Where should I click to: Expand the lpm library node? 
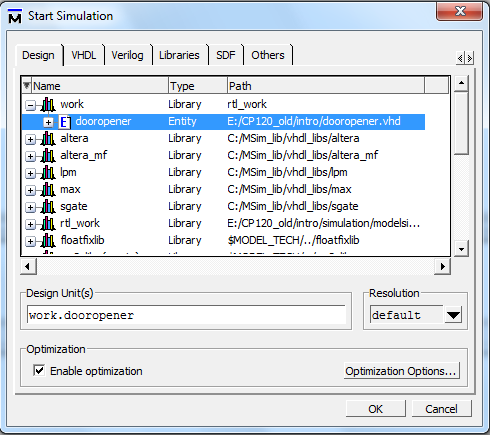point(30,173)
